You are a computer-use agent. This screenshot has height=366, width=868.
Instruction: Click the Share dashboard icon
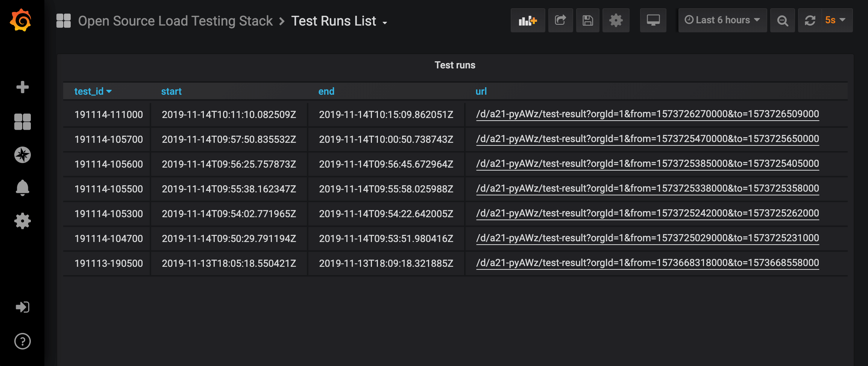click(x=560, y=20)
